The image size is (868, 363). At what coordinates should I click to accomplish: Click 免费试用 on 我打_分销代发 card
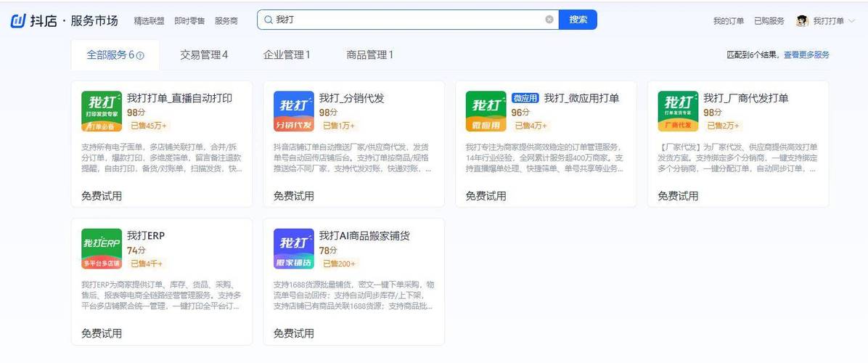tap(293, 196)
